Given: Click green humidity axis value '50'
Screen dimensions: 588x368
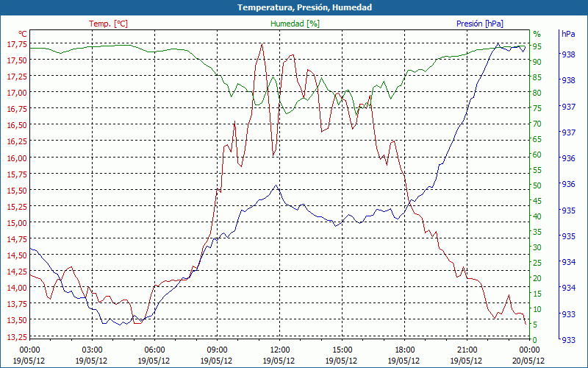Looking at the screenshot, I should (537, 185).
